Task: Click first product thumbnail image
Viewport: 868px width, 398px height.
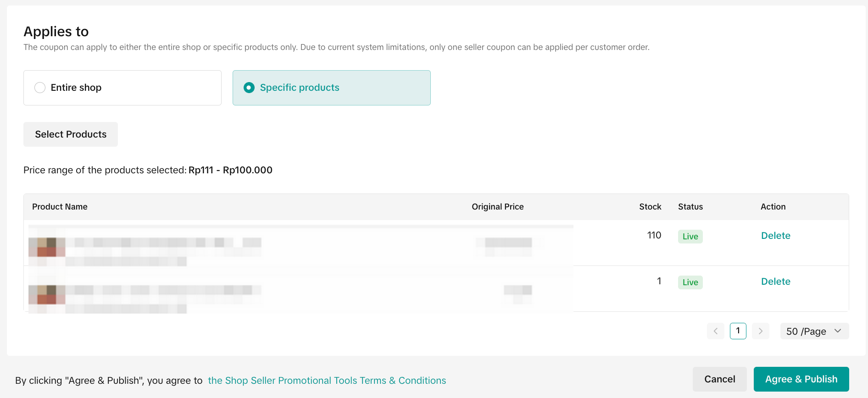Action: point(47,247)
